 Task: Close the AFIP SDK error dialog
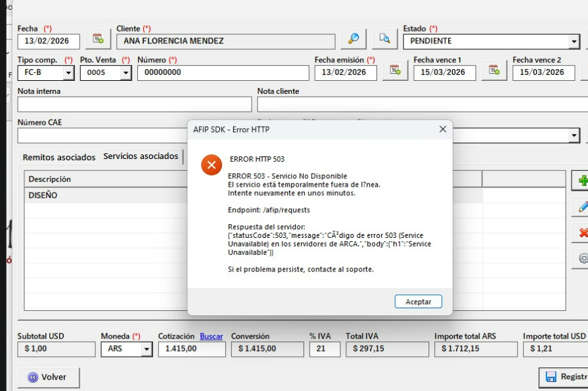coord(443,129)
